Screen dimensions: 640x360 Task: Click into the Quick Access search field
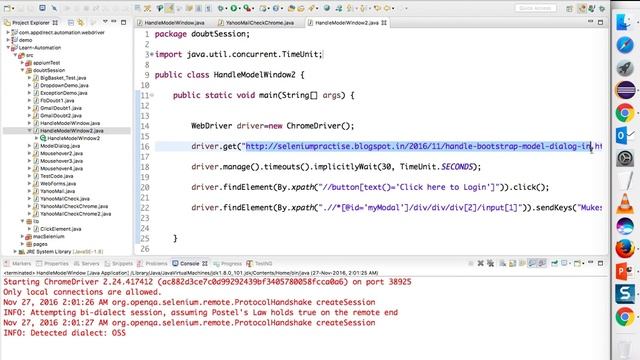(x=536, y=8)
